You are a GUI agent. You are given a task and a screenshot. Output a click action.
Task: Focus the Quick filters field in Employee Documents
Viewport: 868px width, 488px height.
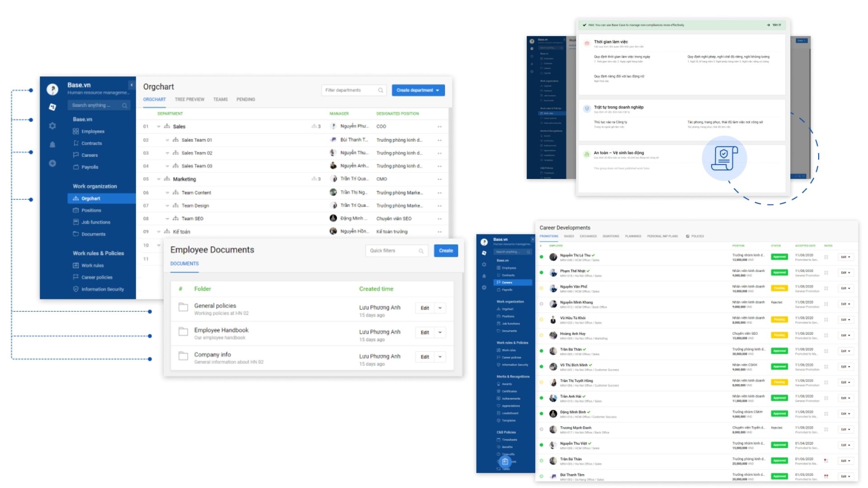[x=396, y=251]
